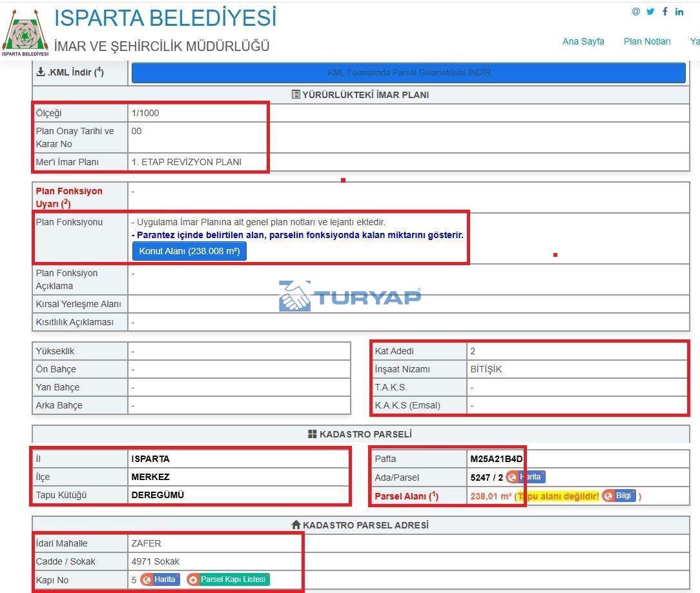Click the list icon beside Yürürlükteki İmar Planı
The width and height of the screenshot is (700, 593).
(296, 95)
